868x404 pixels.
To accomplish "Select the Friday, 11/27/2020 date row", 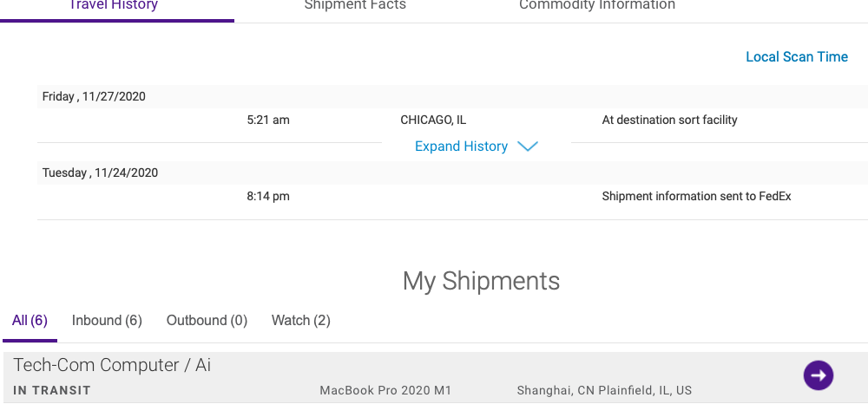I will [x=94, y=97].
